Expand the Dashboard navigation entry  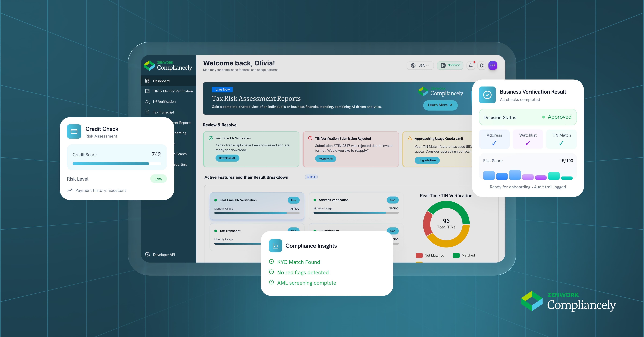[x=161, y=80]
